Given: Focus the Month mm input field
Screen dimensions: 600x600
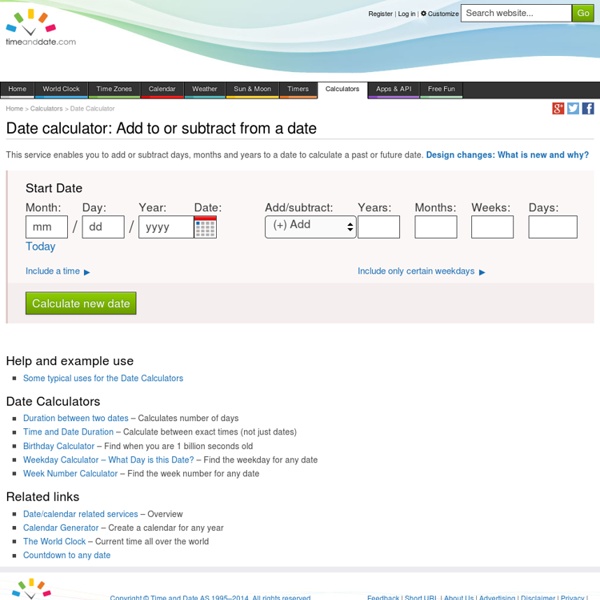Looking at the screenshot, I should point(47,227).
